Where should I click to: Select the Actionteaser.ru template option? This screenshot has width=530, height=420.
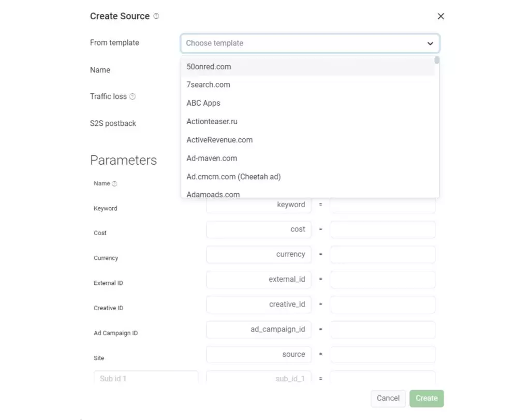[x=212, y=121]
